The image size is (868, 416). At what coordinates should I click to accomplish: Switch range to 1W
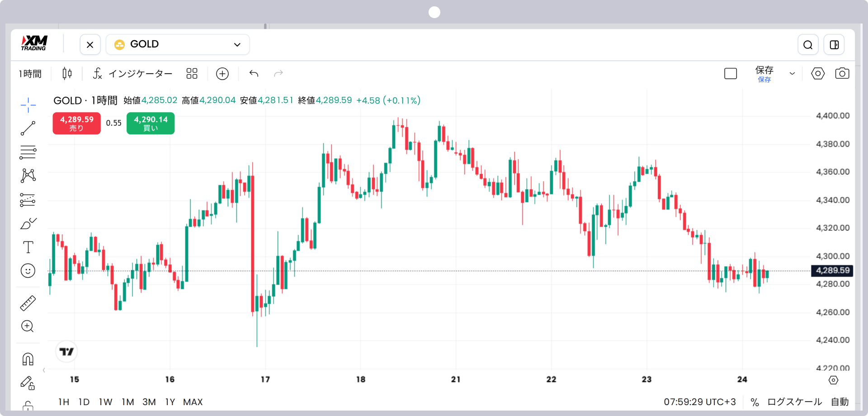click(x=105, y=402)
